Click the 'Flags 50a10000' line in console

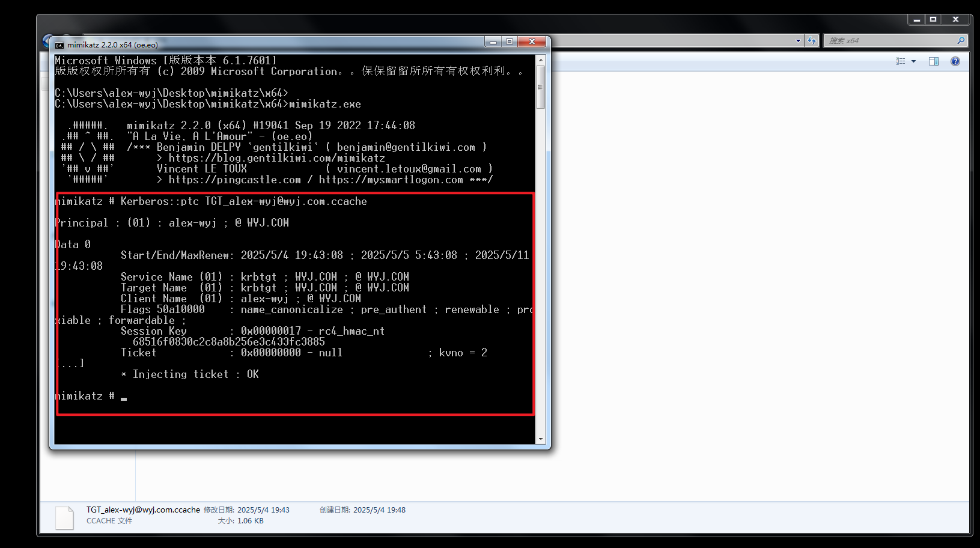click(x=327, y=309)
